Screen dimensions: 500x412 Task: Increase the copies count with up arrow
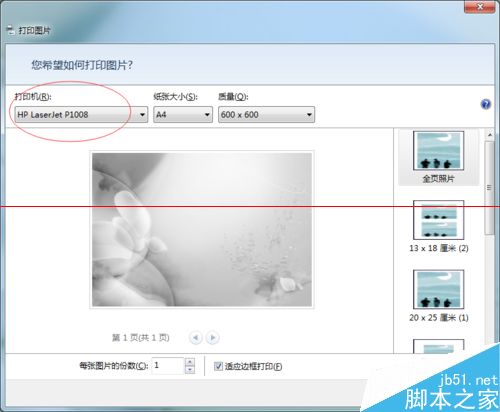(x=190, y=362)
